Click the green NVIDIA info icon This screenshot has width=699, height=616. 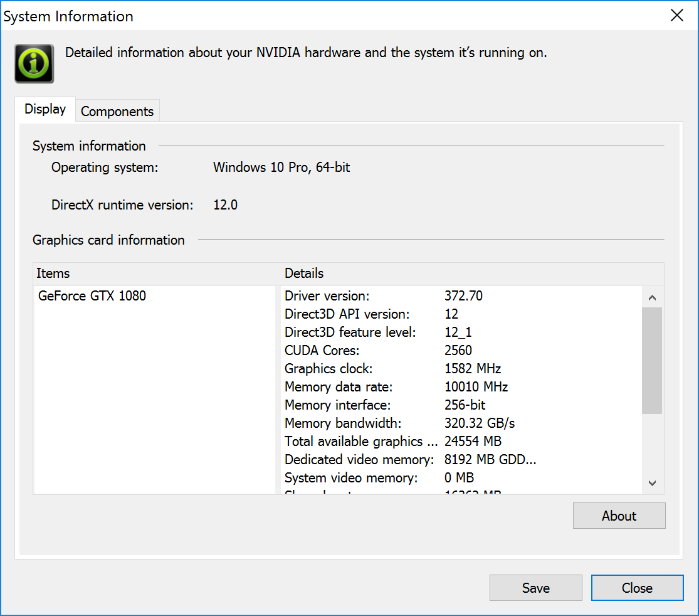click(34, 63)
